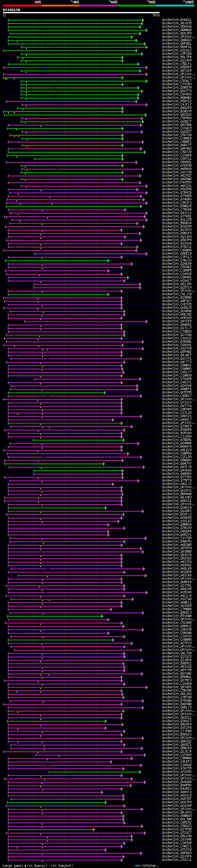This screenshot has width=197, height=868.
Task: Click the red 20% identity legend segment
Action: coord(22,6)
